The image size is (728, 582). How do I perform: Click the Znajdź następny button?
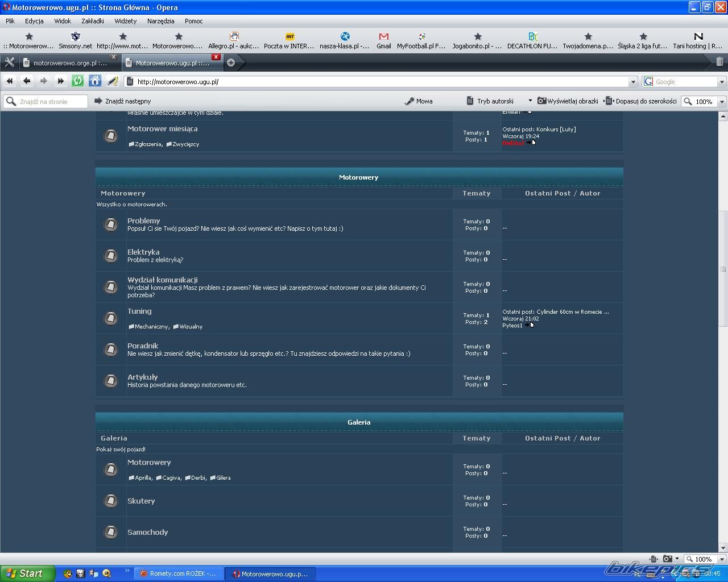(123, 101)
